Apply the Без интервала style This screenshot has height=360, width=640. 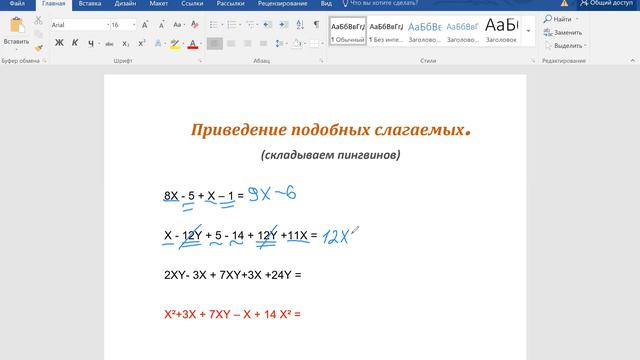386,31
